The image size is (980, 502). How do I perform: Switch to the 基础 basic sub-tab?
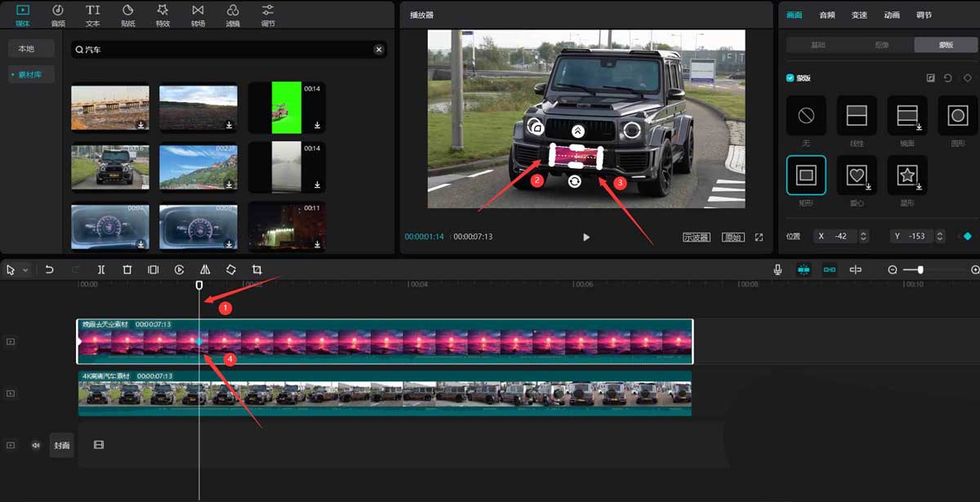point(818,45)
